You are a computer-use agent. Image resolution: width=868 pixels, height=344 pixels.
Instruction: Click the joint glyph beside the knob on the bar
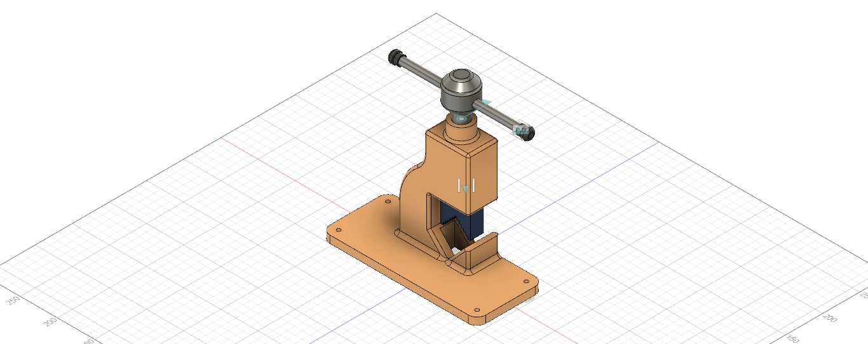coord(486,103)
